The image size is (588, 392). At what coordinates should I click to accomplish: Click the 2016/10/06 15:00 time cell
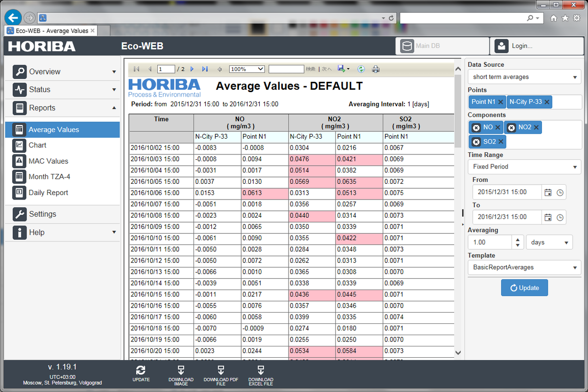[162, 193]
